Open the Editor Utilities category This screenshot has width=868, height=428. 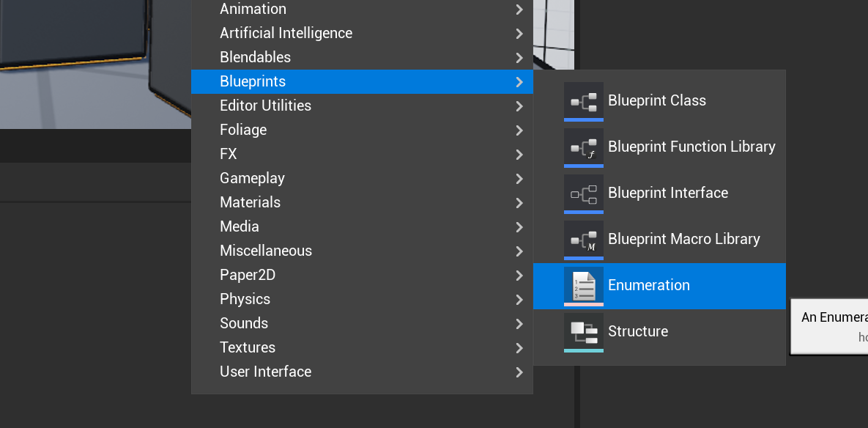[265, 106]
